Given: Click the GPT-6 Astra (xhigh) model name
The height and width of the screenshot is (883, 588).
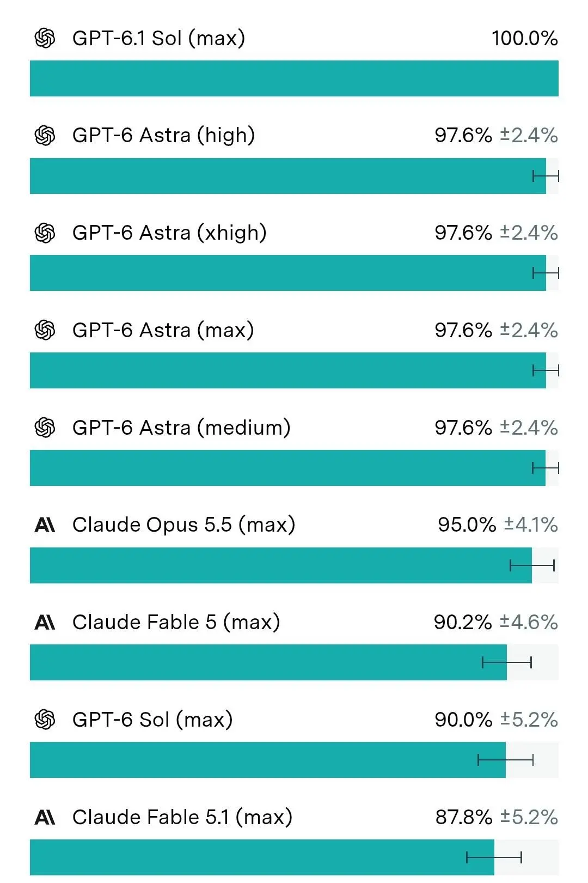Looking at the screenshot, I should click(169, 233).
